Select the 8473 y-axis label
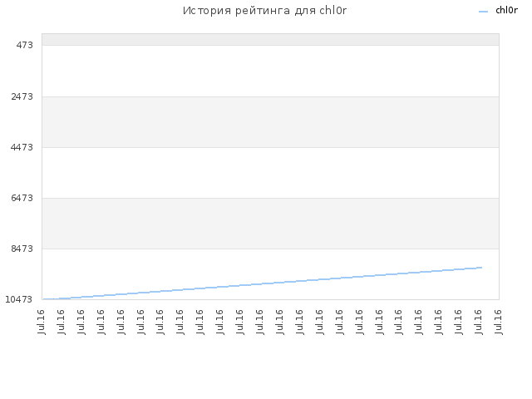Viewport: 532px width, 399px height. (x=22, y=249)
